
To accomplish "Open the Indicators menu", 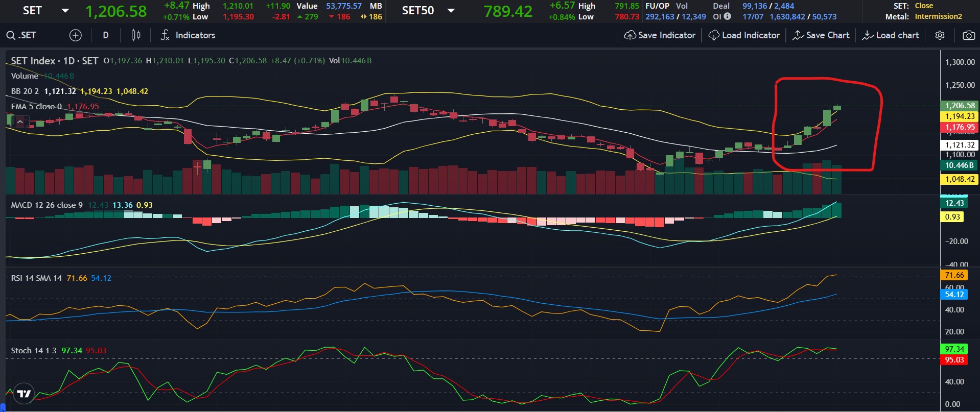I will point(188,35).
